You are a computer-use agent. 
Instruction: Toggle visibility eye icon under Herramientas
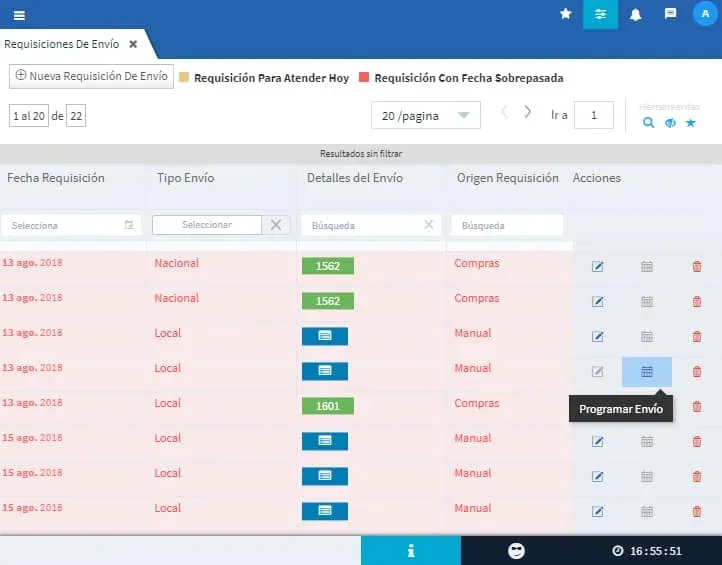click(x=670, y=123)
